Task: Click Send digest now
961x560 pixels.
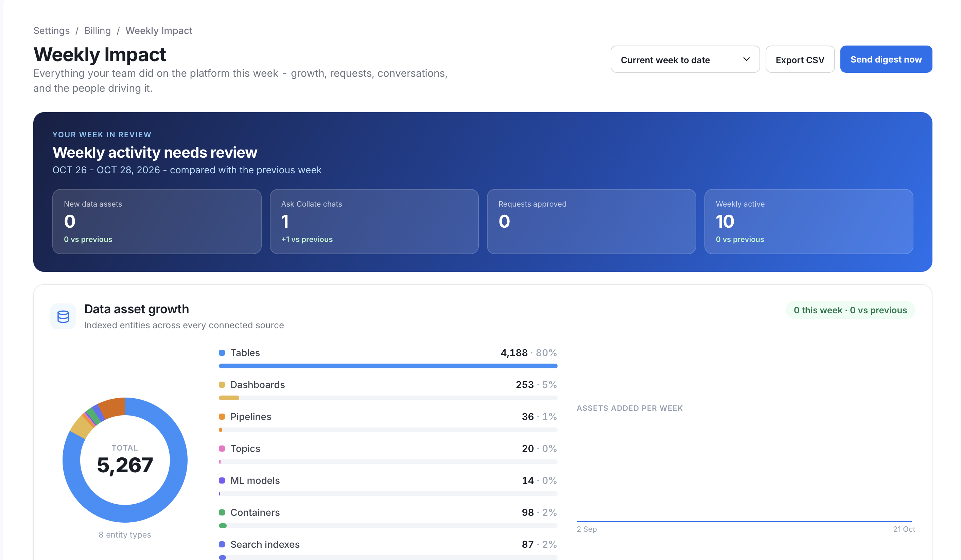Action: [886, 59]
